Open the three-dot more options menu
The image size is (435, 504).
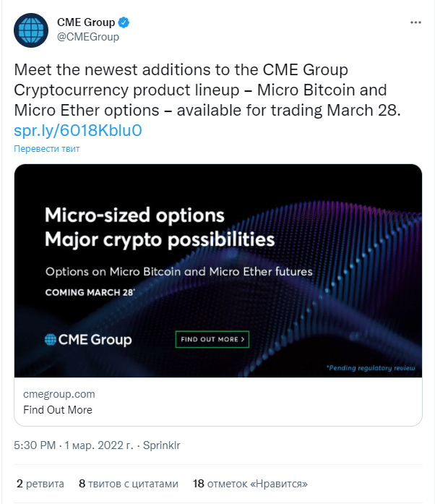[x=415, y=22]
